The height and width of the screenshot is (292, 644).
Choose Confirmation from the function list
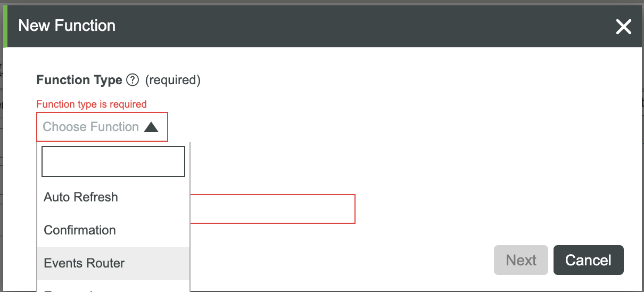(80, 230)
